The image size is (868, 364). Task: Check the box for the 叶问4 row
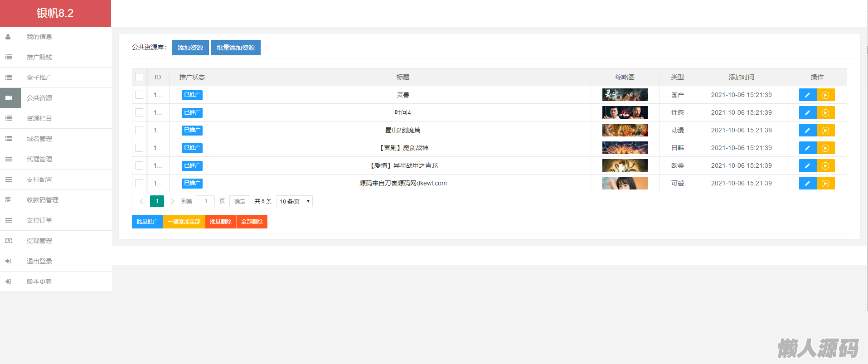coord(139,112)
